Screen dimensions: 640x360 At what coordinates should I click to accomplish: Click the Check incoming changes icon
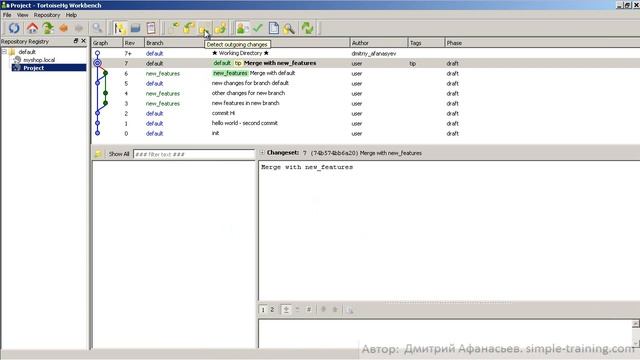173,28
